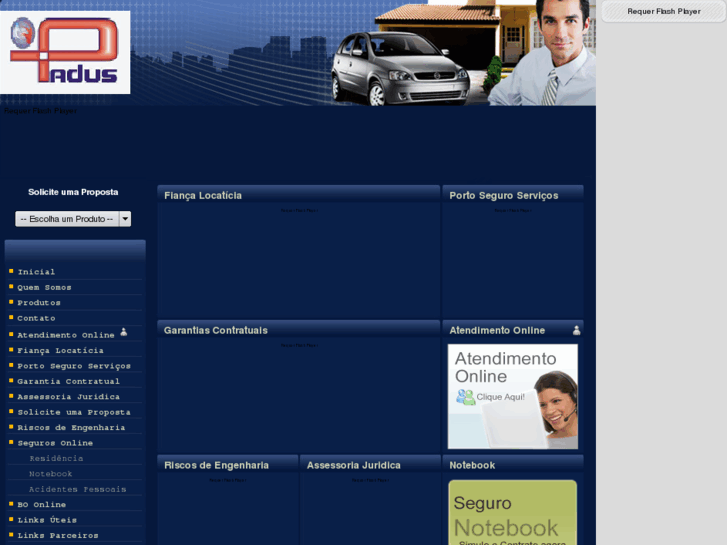The height and width of the screenshot is (545, 727).
Task: Click the Riscos de Engenharia panel heading
Action: pyautogui.click(x=216, y=465)
